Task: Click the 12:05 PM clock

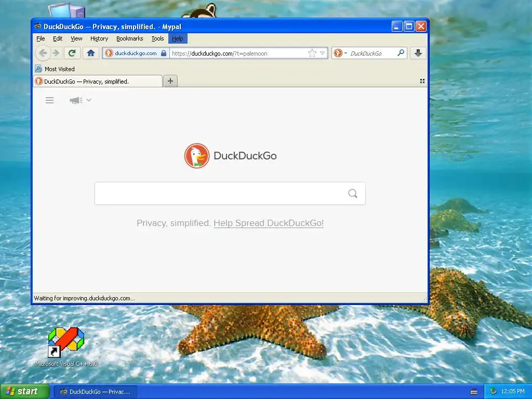Action: click(x=513, y=392)
